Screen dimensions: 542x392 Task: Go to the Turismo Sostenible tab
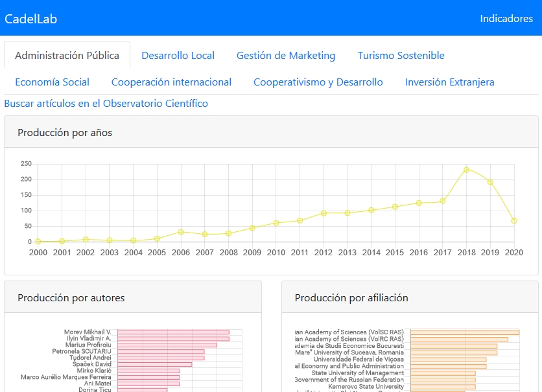coord(401,56)
